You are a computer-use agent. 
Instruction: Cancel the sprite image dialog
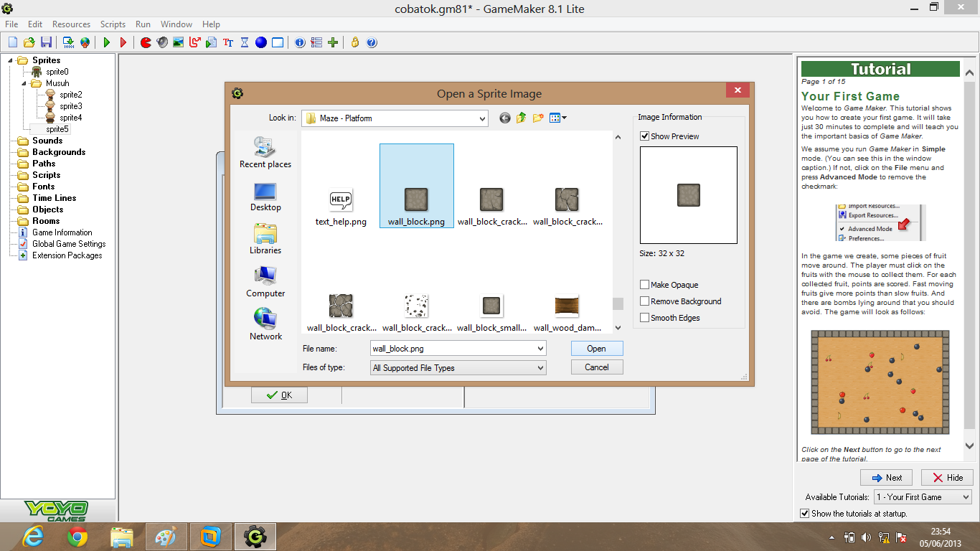coord(596,367)
